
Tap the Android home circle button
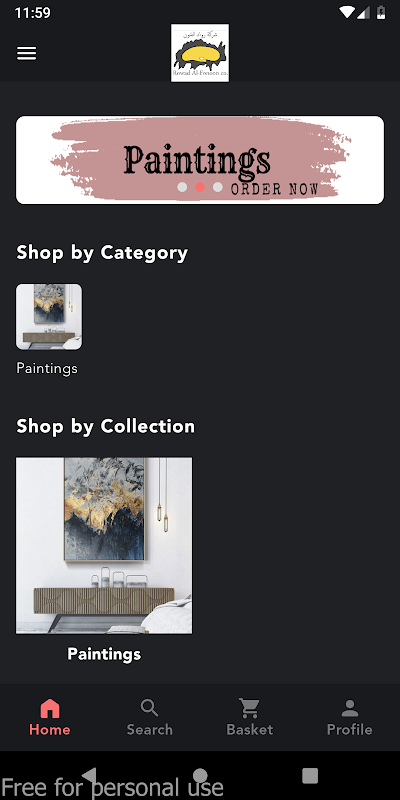[200, 776]
